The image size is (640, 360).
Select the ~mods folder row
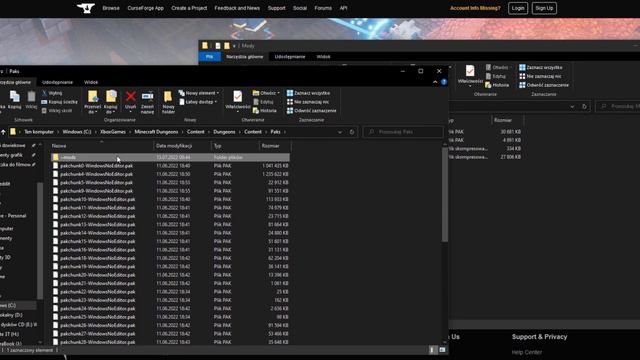pos(170,157)
